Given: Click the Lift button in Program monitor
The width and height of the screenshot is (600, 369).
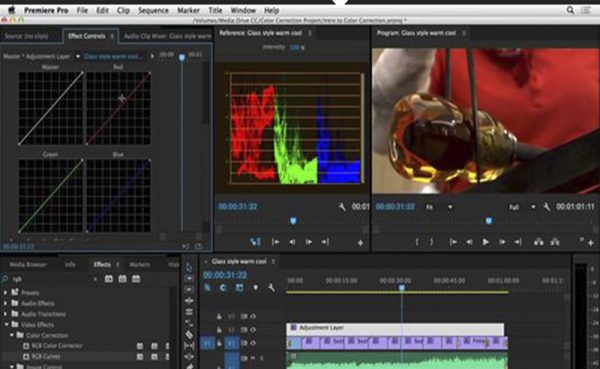Looking at the screenshot, I should [539, 242].
